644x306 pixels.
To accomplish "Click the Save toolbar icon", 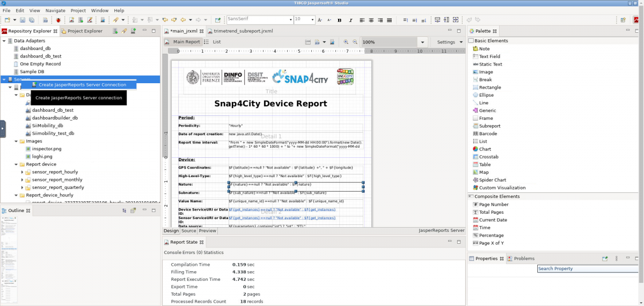I will click(x=23, y=20).
